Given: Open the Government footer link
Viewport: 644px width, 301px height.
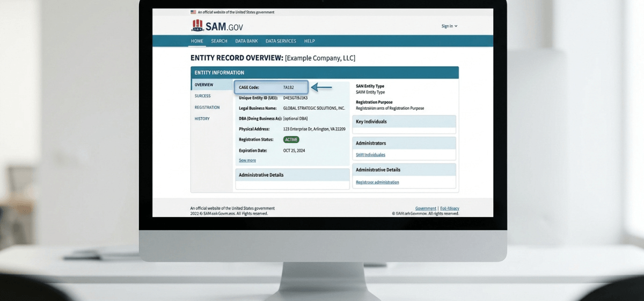Looking at the screenshot, I should [426, 208].
